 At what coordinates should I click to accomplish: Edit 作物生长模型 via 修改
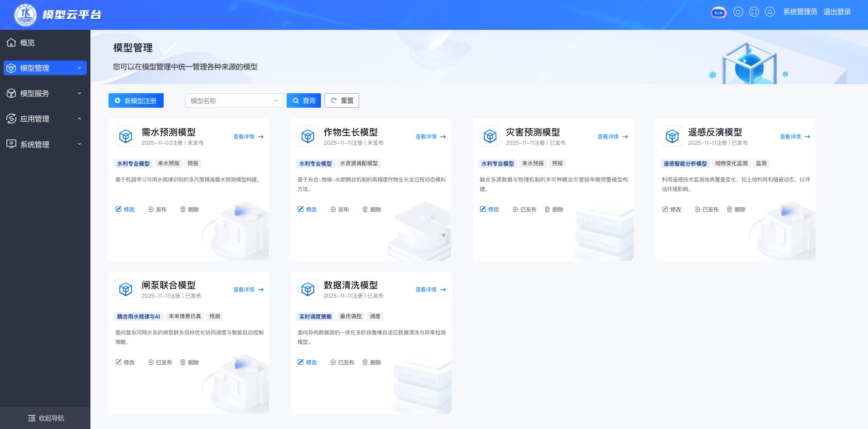click(x=307, y=210)
